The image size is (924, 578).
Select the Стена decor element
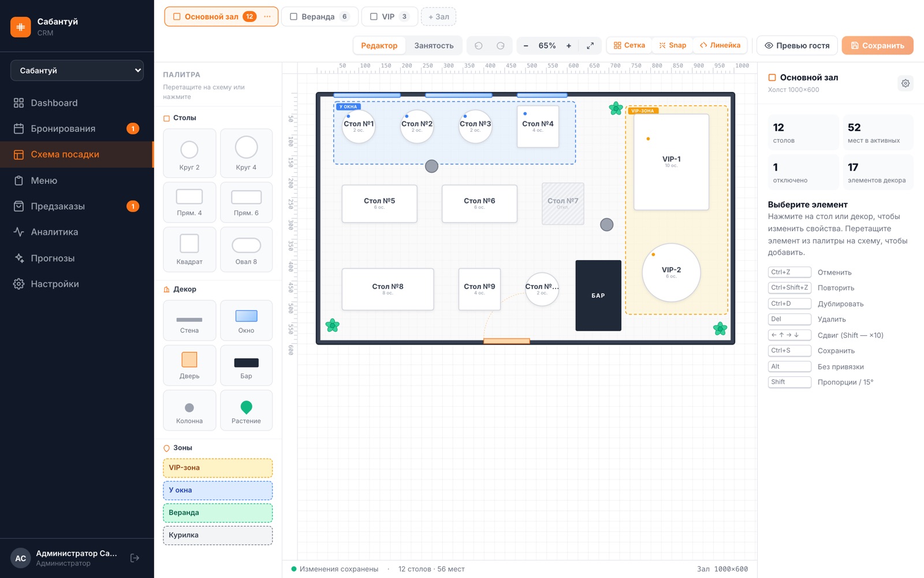[189, 320]
